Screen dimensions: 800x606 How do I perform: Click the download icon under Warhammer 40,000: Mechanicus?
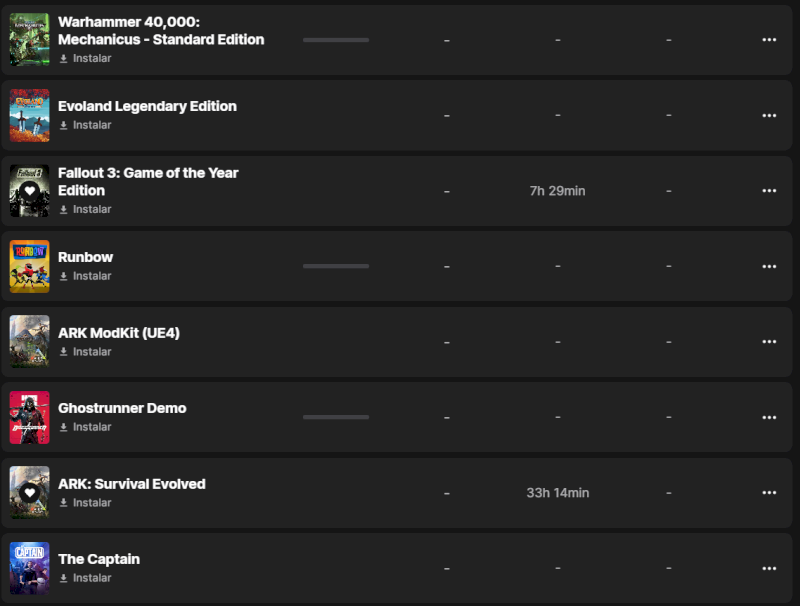(x=64, y=58)
